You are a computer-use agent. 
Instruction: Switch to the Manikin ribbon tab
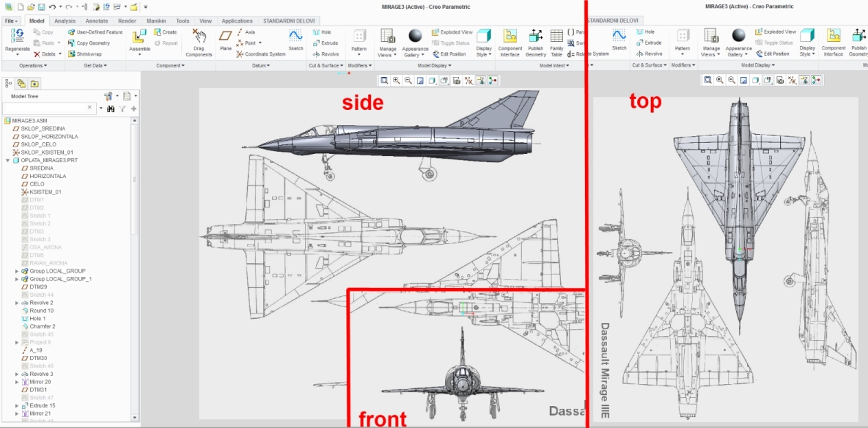tap(156, 21)
